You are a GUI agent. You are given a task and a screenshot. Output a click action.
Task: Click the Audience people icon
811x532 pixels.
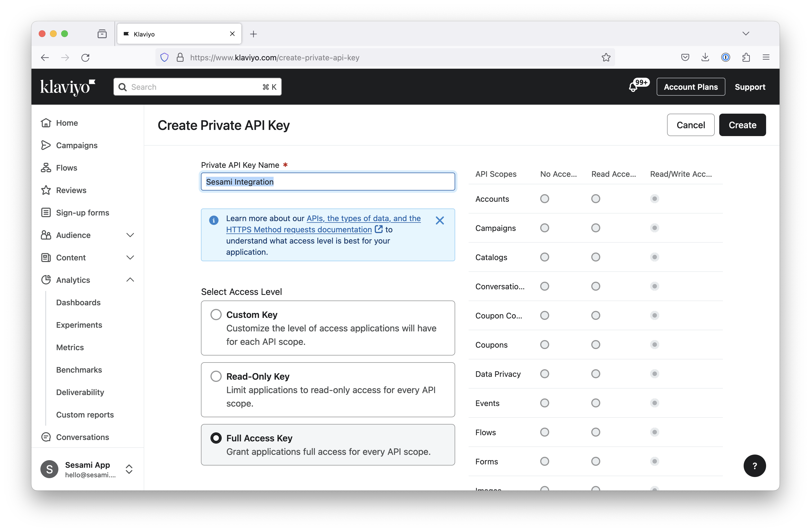(46, 235)
